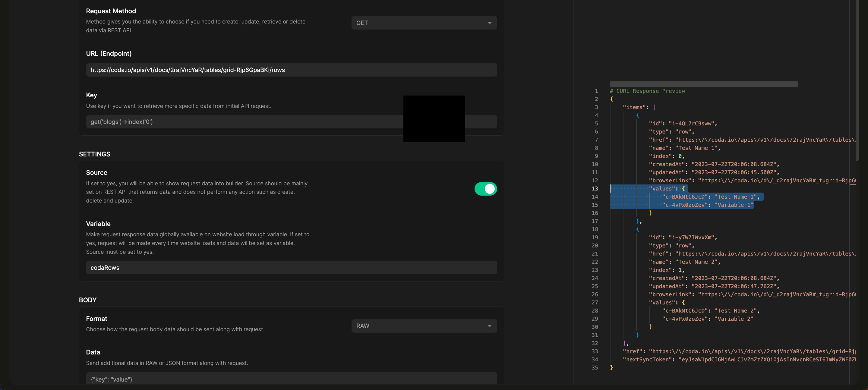
Task: Click the Data body input field
Action: (292, 378)
